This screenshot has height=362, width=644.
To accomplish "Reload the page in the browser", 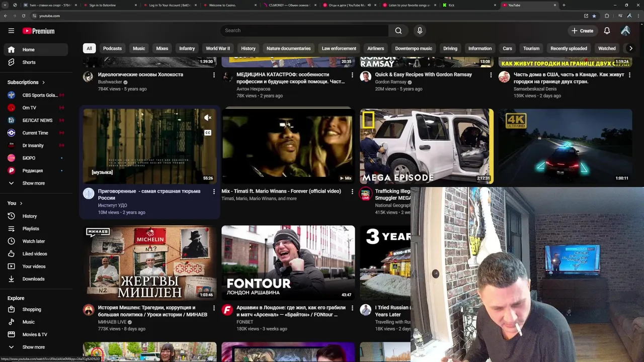I will [x=23, y=16].
